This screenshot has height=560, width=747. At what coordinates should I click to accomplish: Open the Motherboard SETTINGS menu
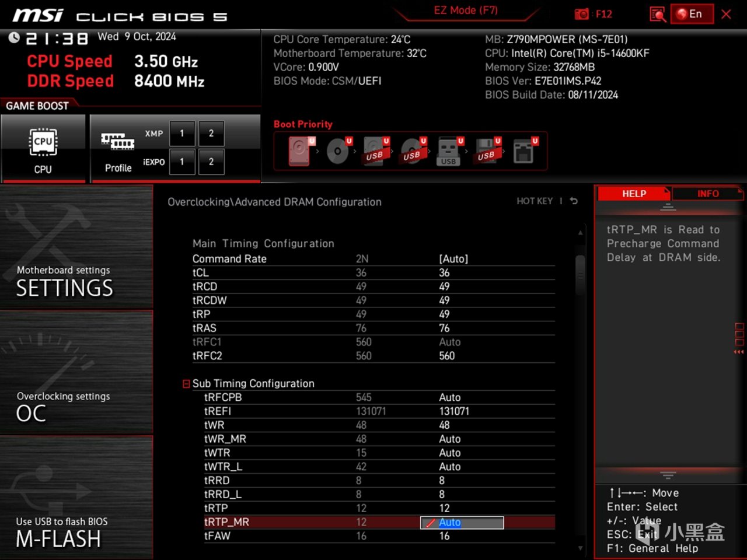click(x=76, y=247)
